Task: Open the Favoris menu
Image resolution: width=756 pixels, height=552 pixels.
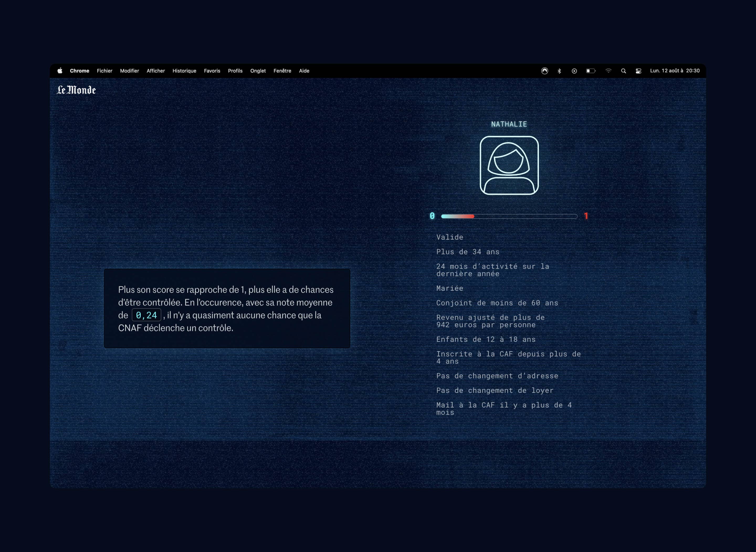Action: coord(212,71)
